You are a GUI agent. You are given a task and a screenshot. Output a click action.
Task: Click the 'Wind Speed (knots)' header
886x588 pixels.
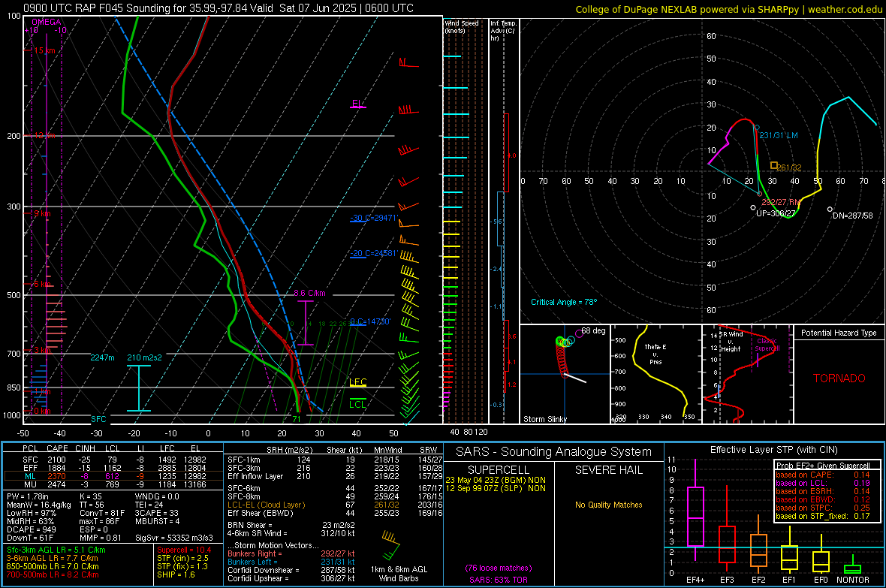pyautogui.click(x=462, y=27)
